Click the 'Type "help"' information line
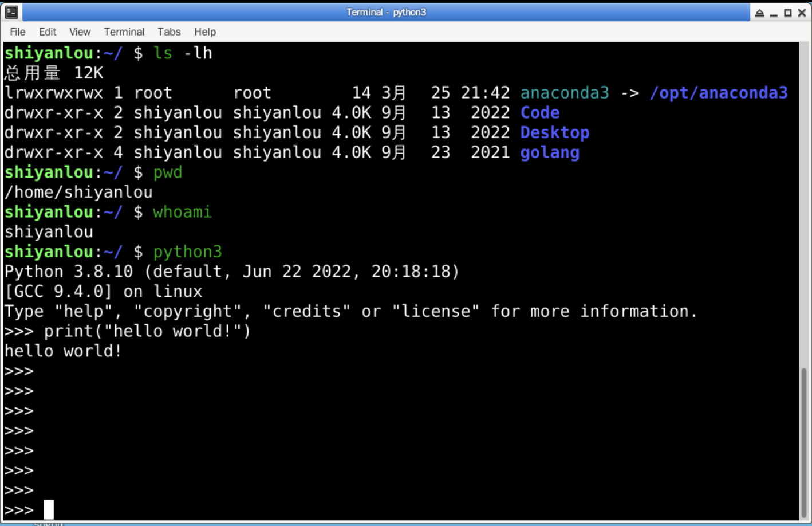The height and width of the screenshot is (526, 812). coord(351,311)
